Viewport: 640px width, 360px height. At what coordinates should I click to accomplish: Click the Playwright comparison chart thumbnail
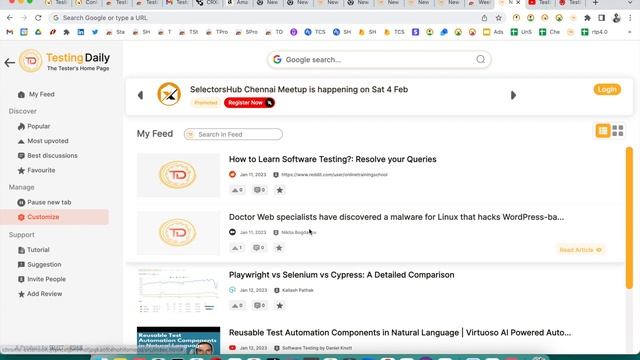coord(178,291)
